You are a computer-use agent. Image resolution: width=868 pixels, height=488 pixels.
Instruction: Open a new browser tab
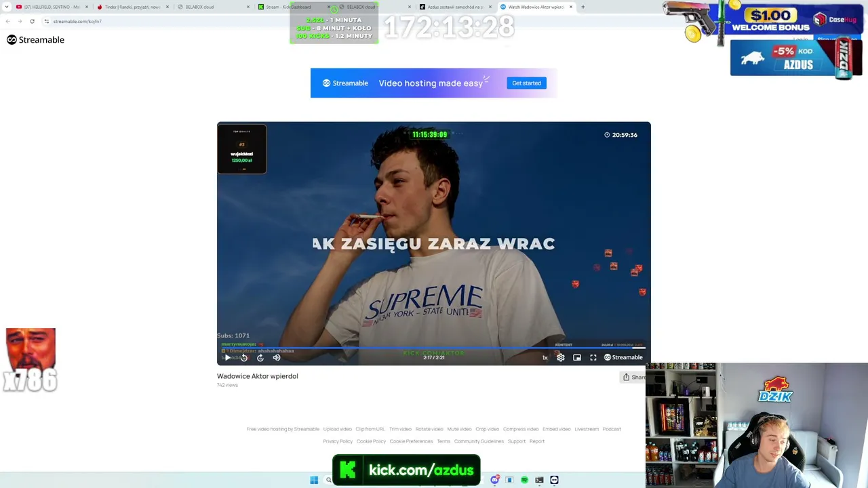click(583, 7)
